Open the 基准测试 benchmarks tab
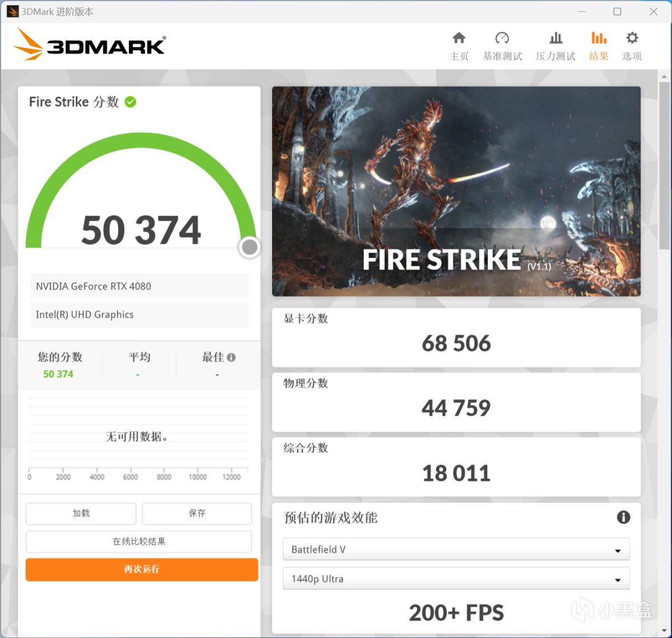Image resolution: width=672 pixels, height=638 pixels. pos(502,46)
